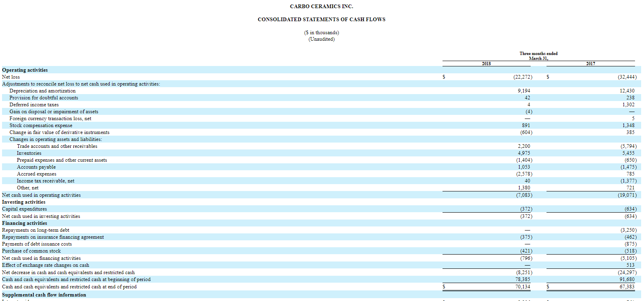Image resolution: width=644 pixels, height=301 pixels.
Task: Click deferred income taxes value 1,302
Action: 629,105
